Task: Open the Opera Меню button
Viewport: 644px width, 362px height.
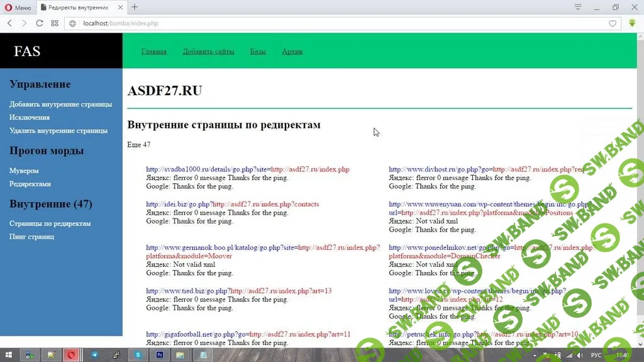Action: pos(18,8)
